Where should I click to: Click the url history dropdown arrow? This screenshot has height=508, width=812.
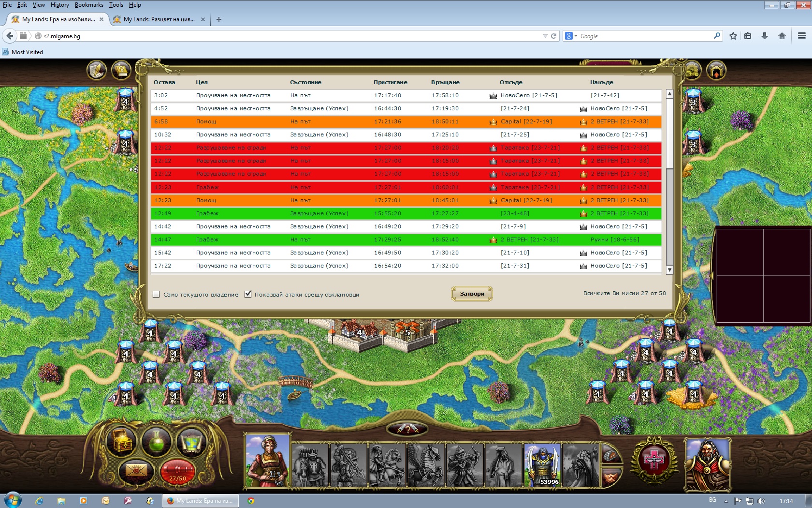545,36
